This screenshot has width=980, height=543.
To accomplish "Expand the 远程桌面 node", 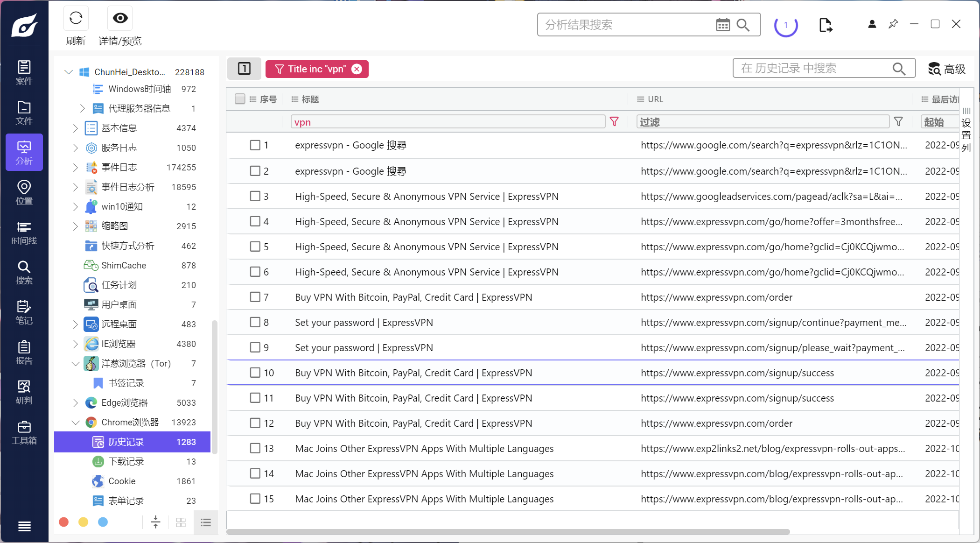I will 75,324.
